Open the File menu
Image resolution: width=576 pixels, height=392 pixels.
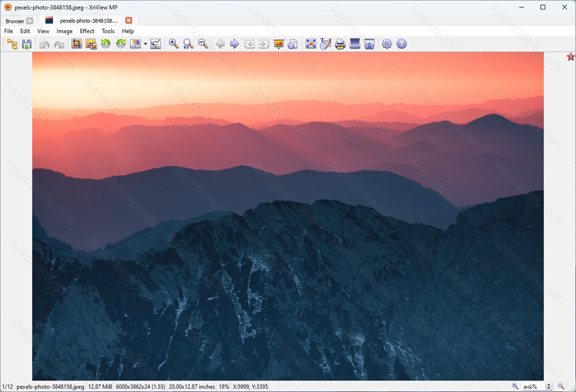click(9, 31)
